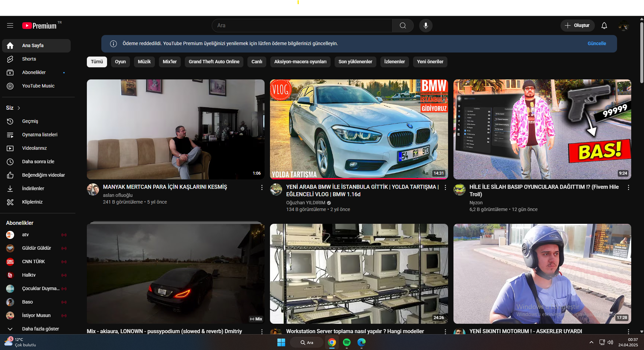Open the account avatar menu

[x=624, y=26]
